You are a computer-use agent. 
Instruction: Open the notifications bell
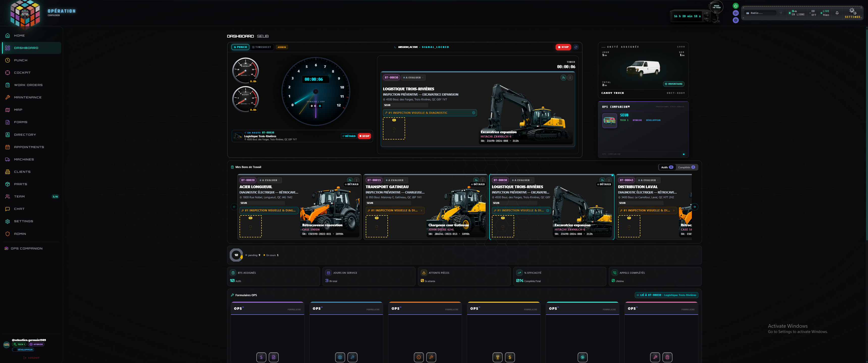837,13
